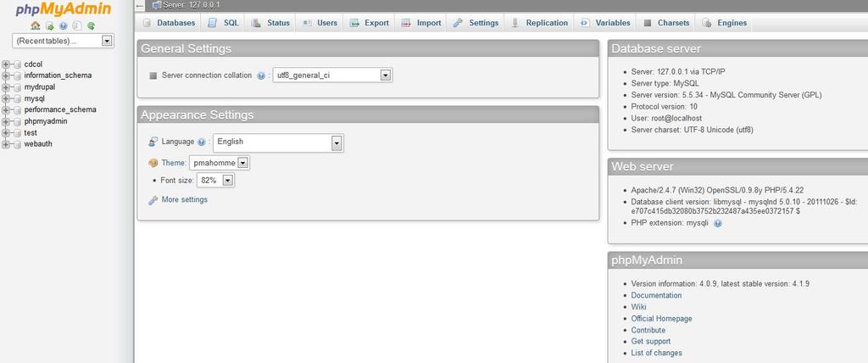Click the Log out exit icon
The width and height of the screenshot is (868, 363).
(49, 25)
